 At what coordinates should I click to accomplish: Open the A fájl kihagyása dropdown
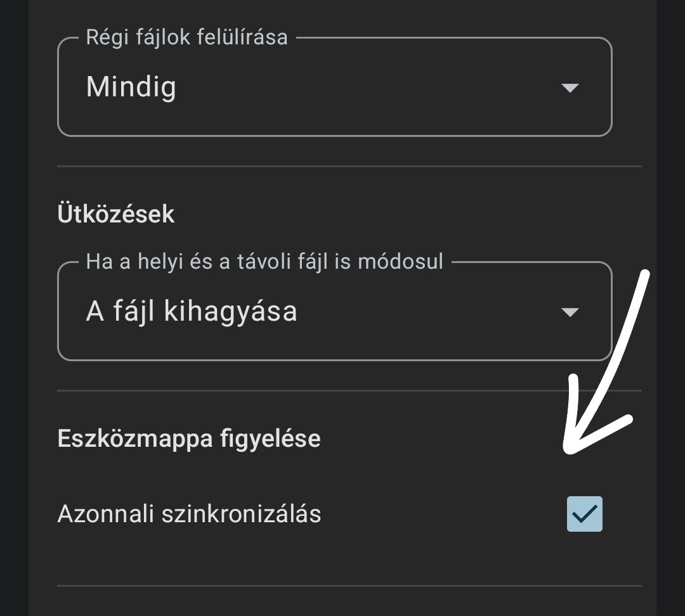[334, 311]
